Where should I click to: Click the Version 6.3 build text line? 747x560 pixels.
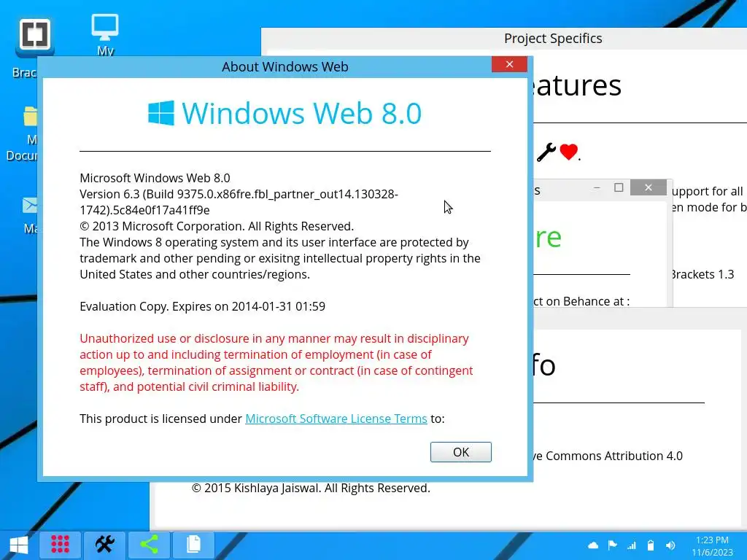point(239,202)
